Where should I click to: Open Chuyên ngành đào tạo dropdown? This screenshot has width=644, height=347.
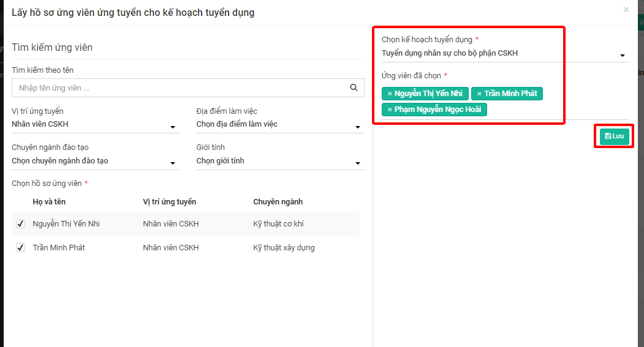click(x=95, y=162)
